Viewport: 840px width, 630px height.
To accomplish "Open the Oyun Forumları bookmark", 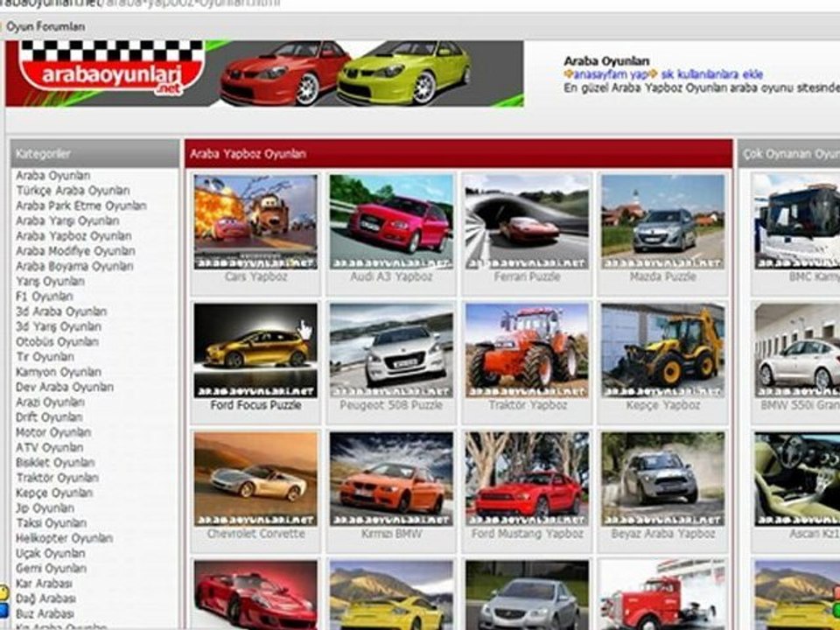I will (x=45, y=27).
